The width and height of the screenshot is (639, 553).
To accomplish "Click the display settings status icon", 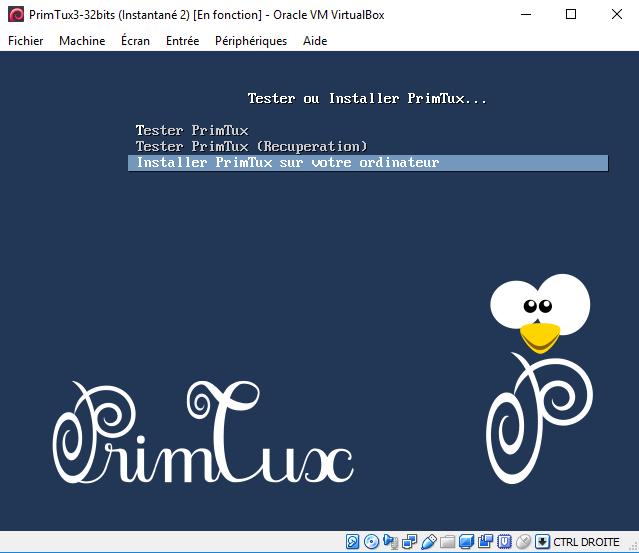I will point(466,542).
